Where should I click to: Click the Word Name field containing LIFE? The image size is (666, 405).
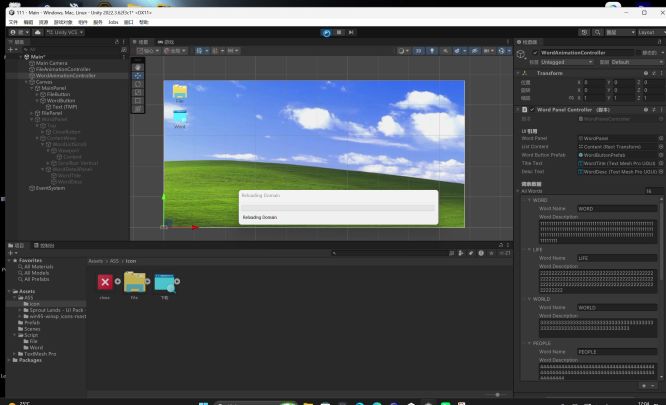pyautogui.click(x=617, y=258)
